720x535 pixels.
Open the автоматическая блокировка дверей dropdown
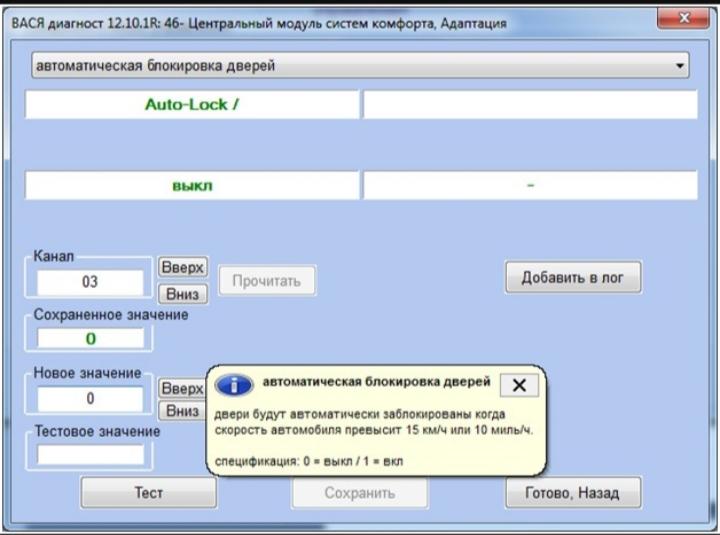(360, 67)
